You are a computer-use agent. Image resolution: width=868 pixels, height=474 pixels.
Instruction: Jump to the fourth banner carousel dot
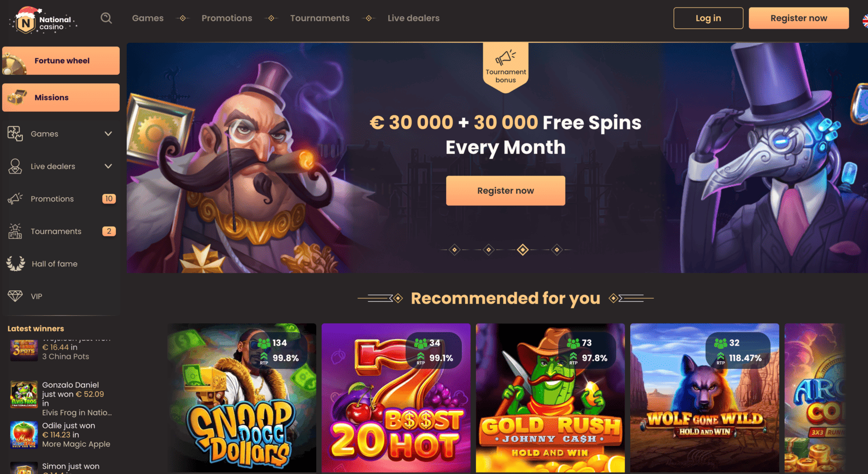click(557, 250)
